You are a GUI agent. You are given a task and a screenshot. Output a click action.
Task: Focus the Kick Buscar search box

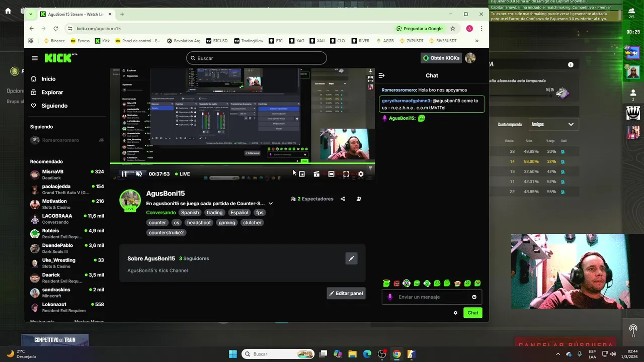(257, 58)
